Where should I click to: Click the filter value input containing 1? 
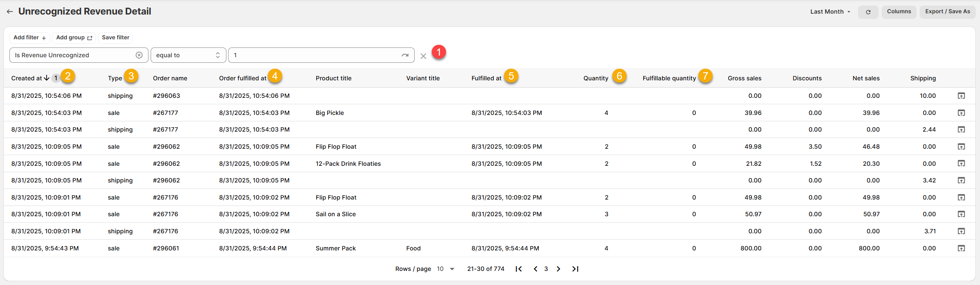pos(315,55)
